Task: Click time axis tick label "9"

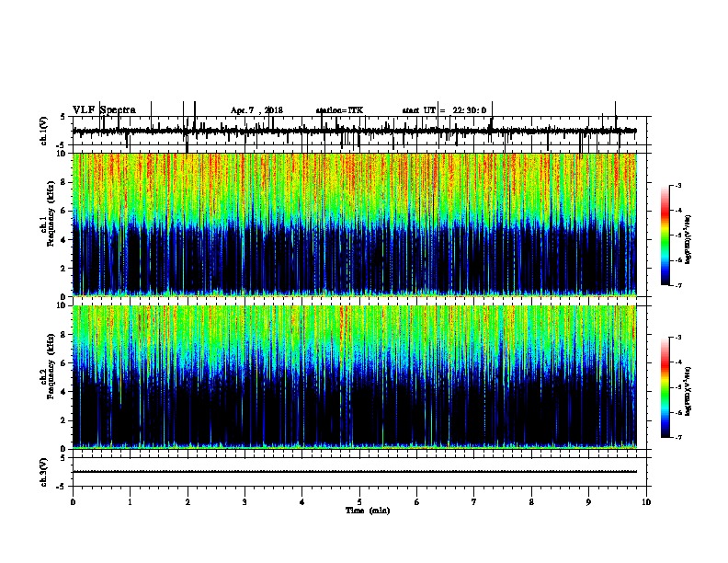Action: 588,502
